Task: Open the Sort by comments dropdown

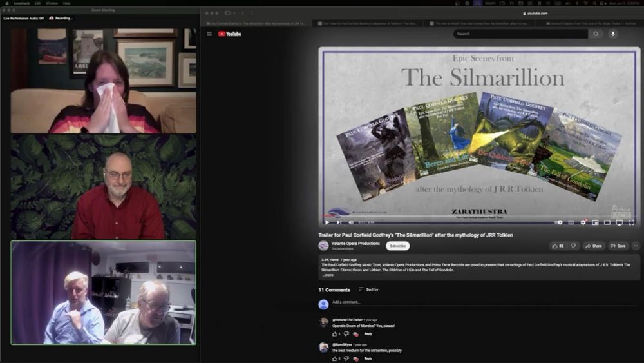Action: tap(368, 289)
